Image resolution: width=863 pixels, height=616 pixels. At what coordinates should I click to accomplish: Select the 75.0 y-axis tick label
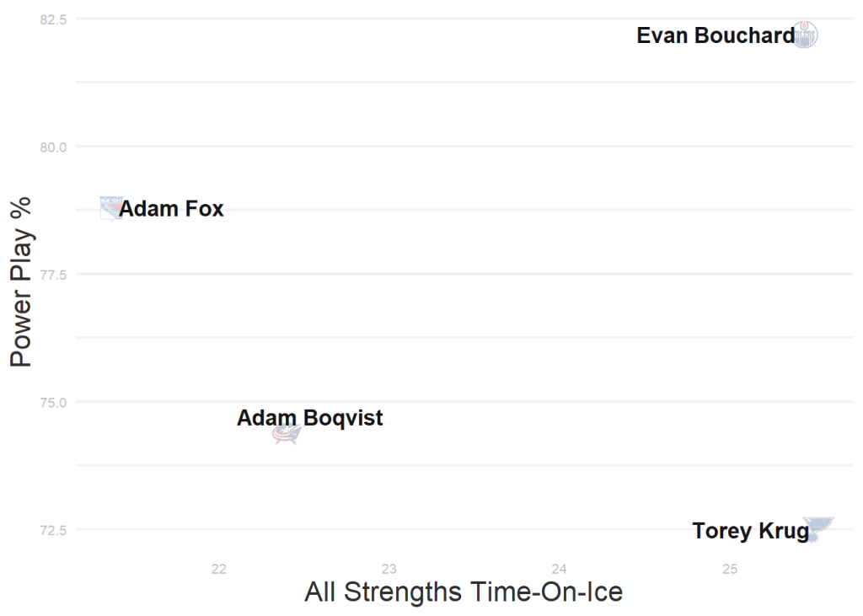click(54, 402)
